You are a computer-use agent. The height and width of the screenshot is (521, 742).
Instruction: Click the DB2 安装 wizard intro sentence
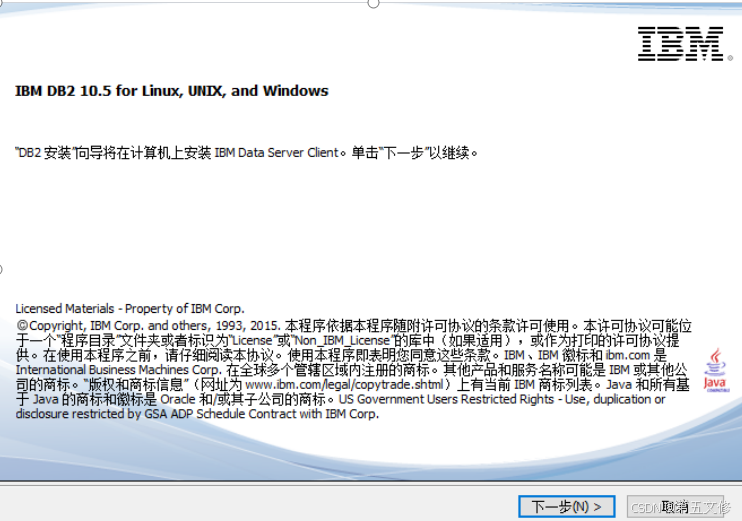tap(247, 153)
